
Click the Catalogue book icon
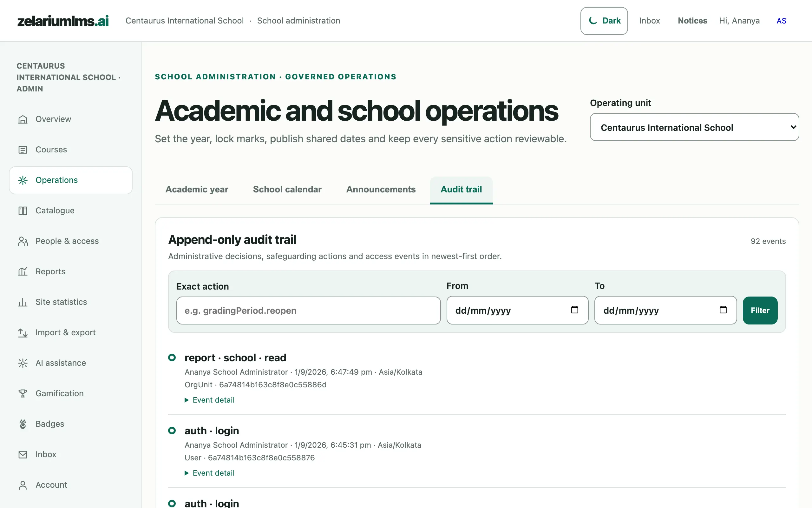click(23, 211)
